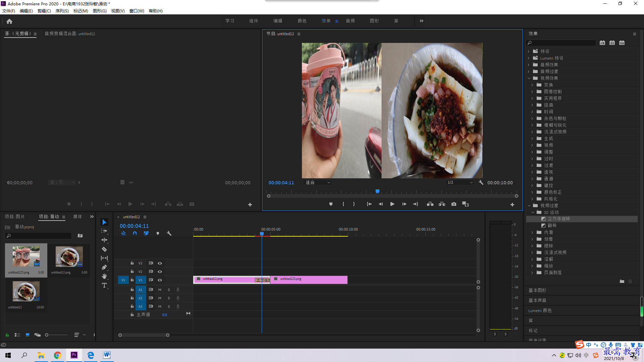Expand the 预设 effects folder
The image size is (644, 362).
click(529, 51)
